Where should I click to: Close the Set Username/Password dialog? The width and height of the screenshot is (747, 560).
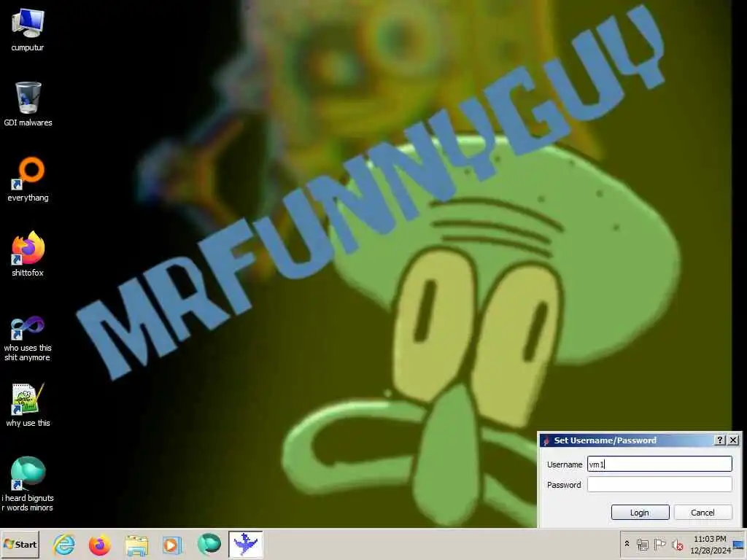[x=734, y=440]
